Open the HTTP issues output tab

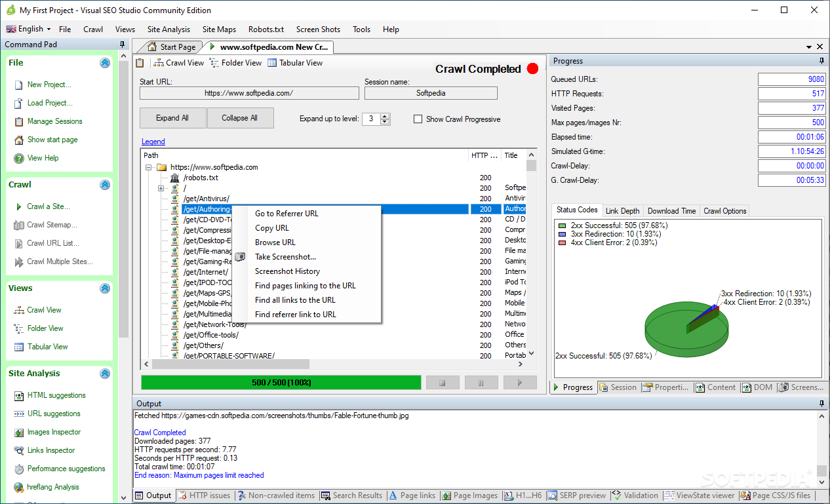coord(204,495)
